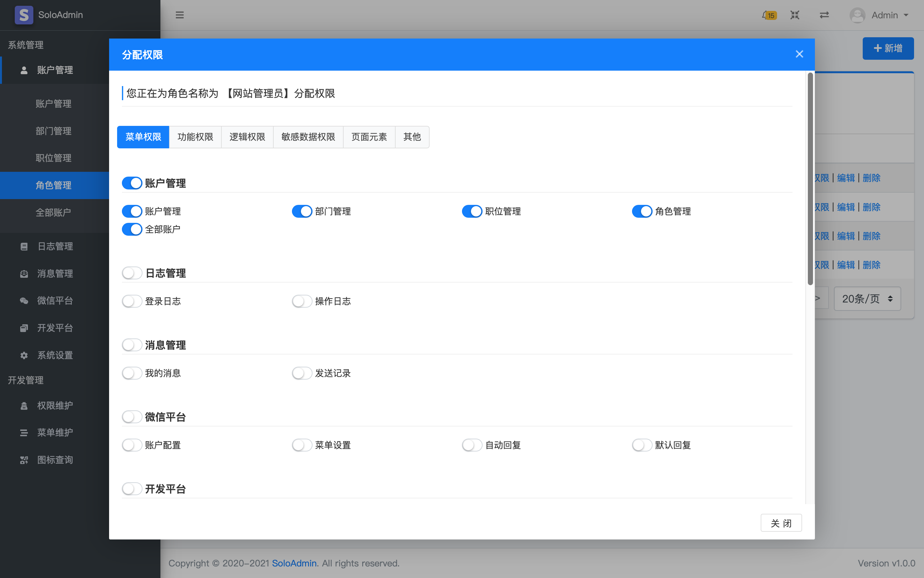
Task: Enable the 菜单设置 switch
Action: (302, 445)
